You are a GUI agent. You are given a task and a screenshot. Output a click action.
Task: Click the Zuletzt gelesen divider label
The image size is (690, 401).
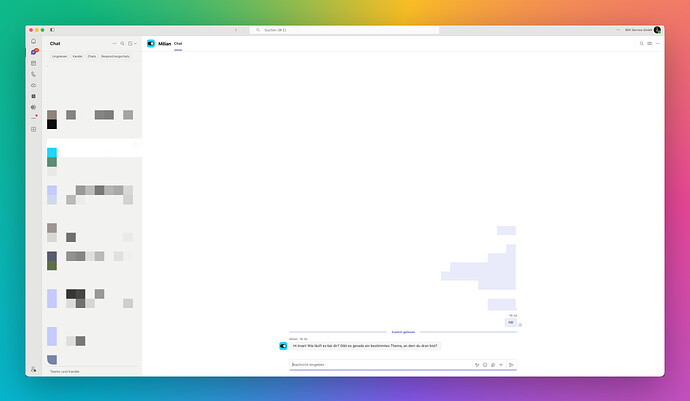click(x=403, y=332)
